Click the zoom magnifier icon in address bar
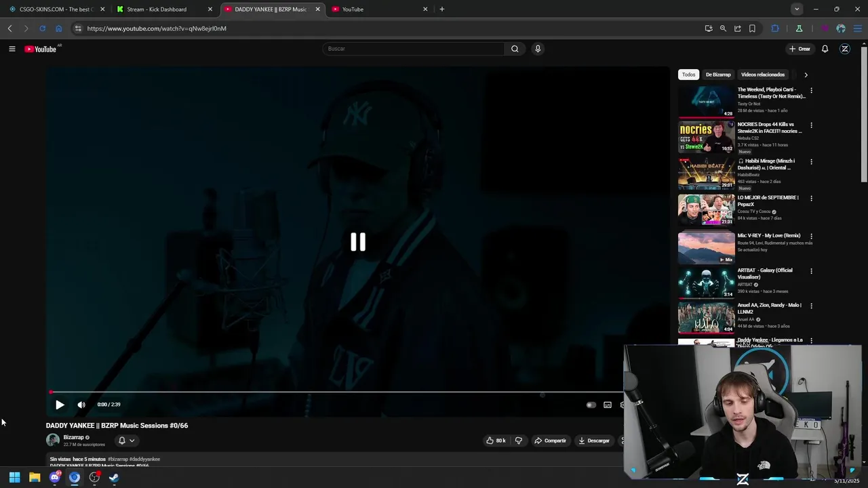The width and height of the screenshot is (868, 488). pyautogui.click(x=723, y=28)
